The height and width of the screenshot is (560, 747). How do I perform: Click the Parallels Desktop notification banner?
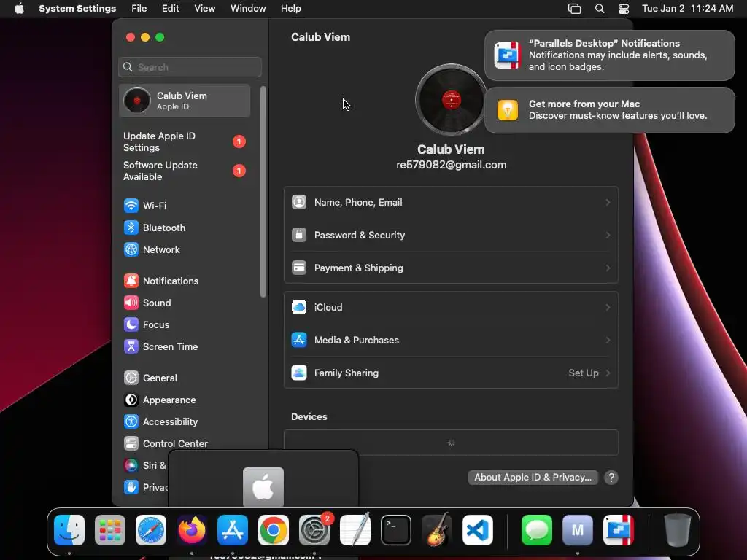click(x=609, y=55)
